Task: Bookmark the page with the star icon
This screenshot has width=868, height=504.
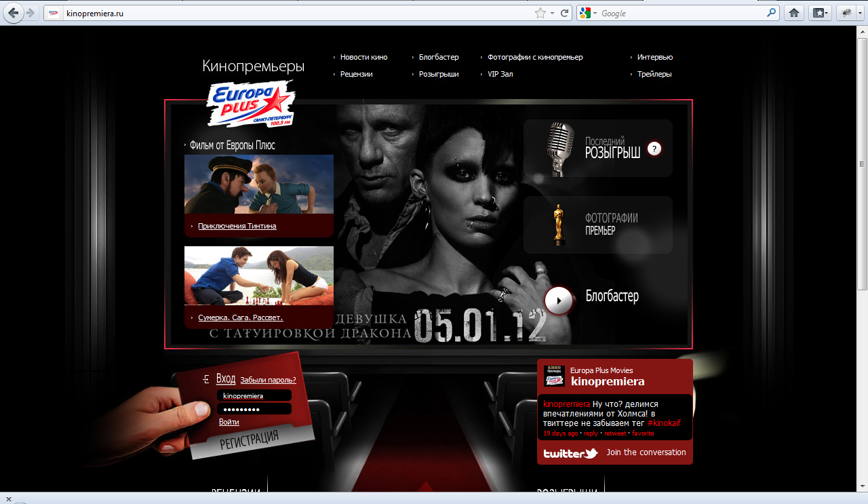Action: point(540,13)
